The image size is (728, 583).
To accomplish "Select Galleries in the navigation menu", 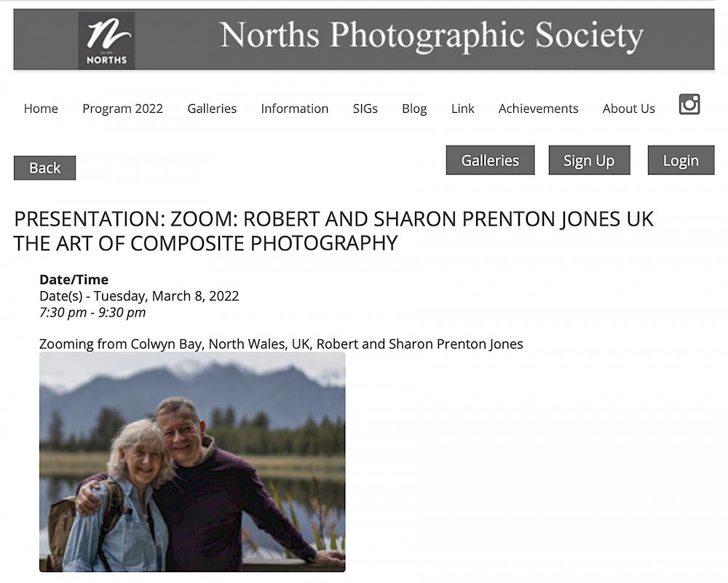I will coord(212,108).
